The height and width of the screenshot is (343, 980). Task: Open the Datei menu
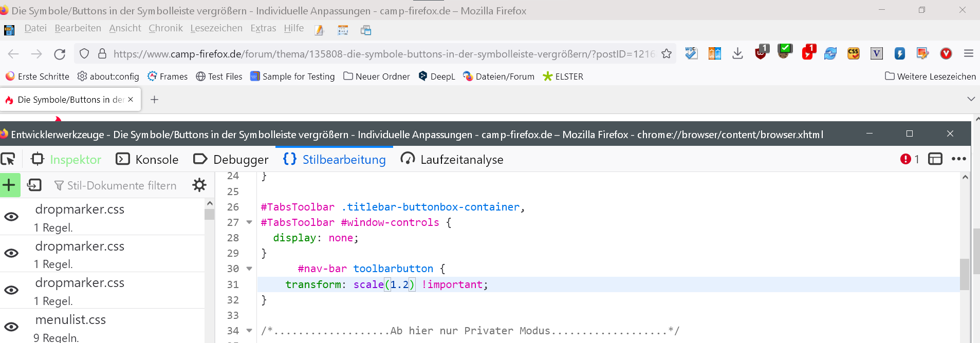pyautogui.click(x=35, y=28)
